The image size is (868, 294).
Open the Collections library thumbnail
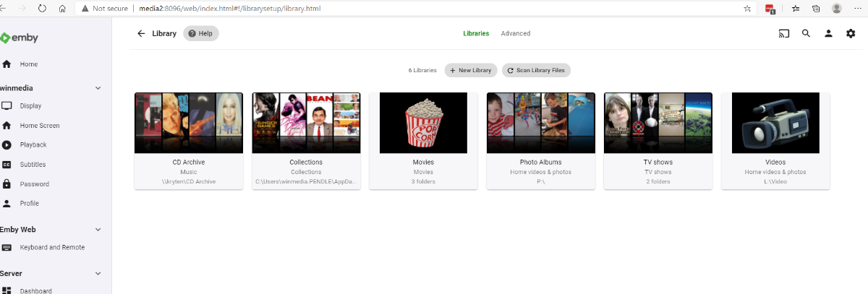[306, 123]
